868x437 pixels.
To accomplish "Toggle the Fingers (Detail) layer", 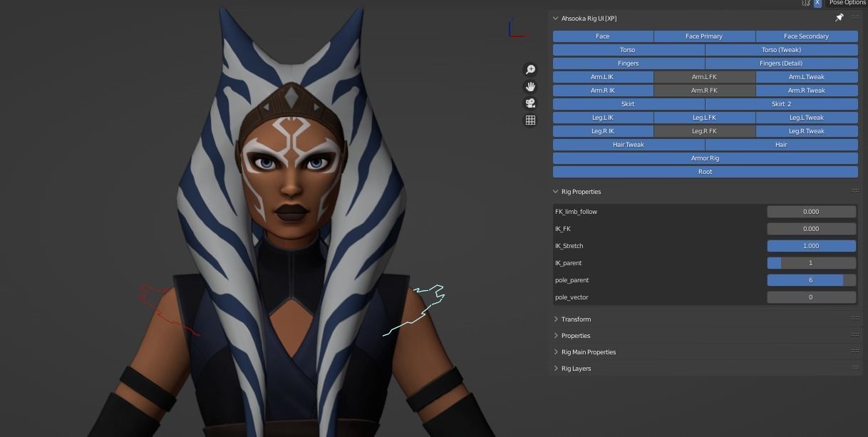I will coord(782,63).
